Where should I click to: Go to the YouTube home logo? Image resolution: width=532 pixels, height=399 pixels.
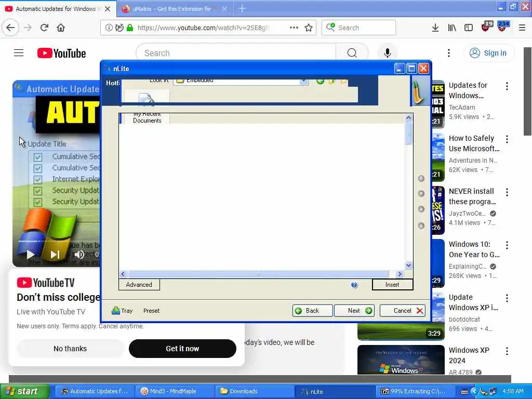pos(61,54)
